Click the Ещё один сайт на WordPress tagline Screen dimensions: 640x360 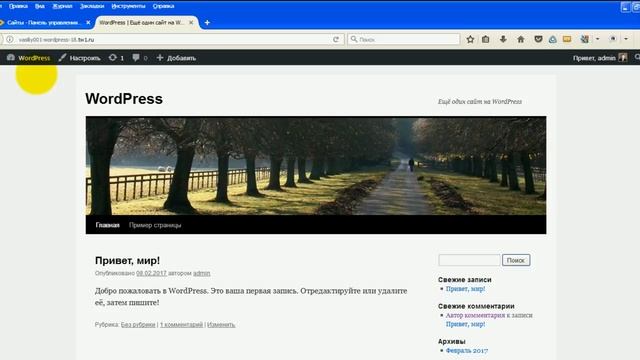point(480,102)
